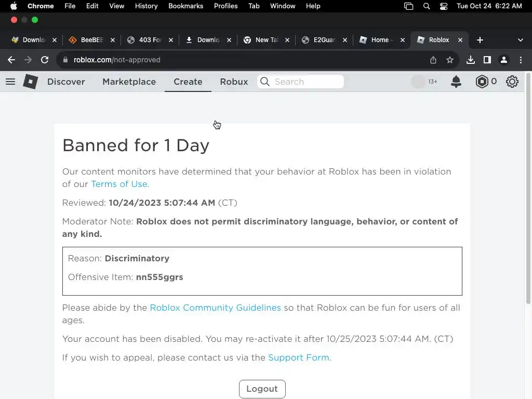This screenshot has height=399, width=532.
Task: Click the Reason: Discriminatory text
Action: (119, 259)
